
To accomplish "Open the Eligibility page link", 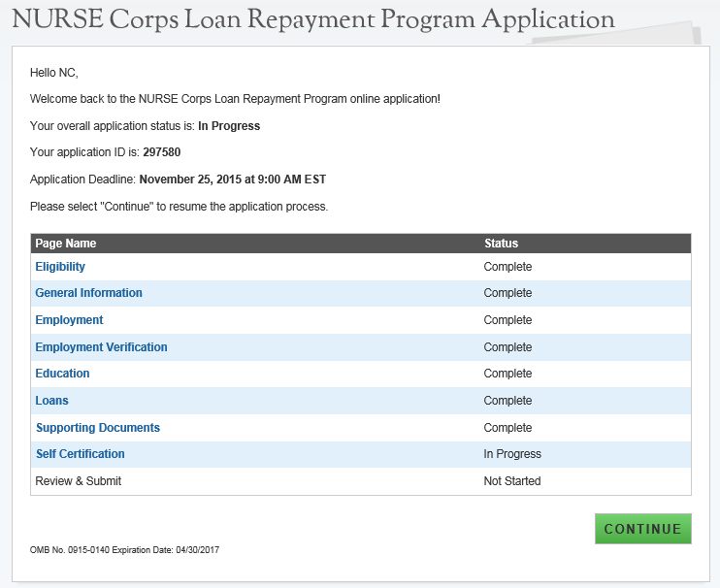I will point(60,267).
